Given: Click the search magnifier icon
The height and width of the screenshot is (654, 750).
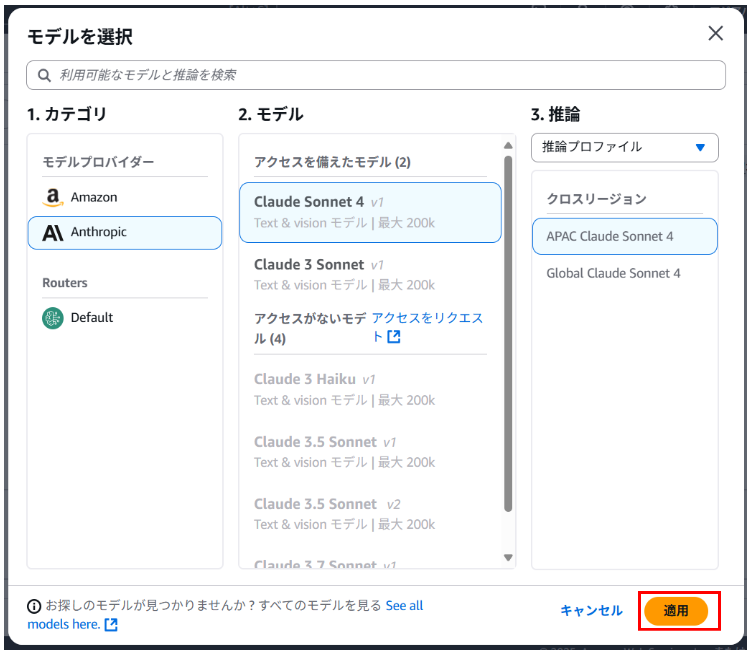Looking at the screenshot, I should coord(44,75).
